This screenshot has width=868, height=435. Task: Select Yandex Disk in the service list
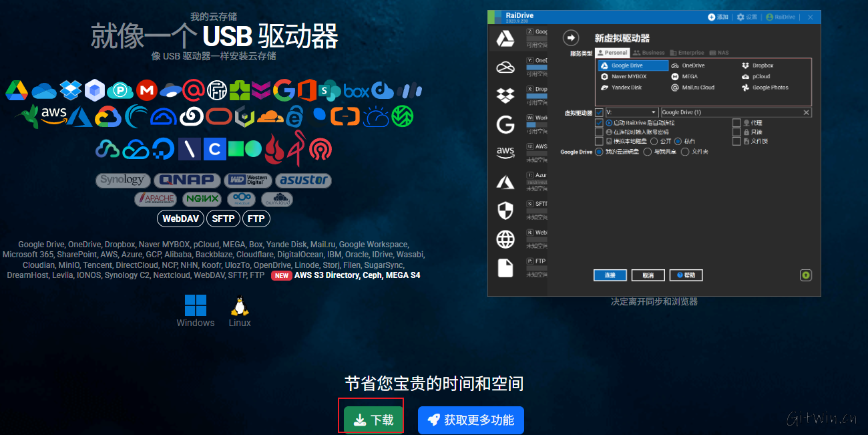[x=621, y=88]
